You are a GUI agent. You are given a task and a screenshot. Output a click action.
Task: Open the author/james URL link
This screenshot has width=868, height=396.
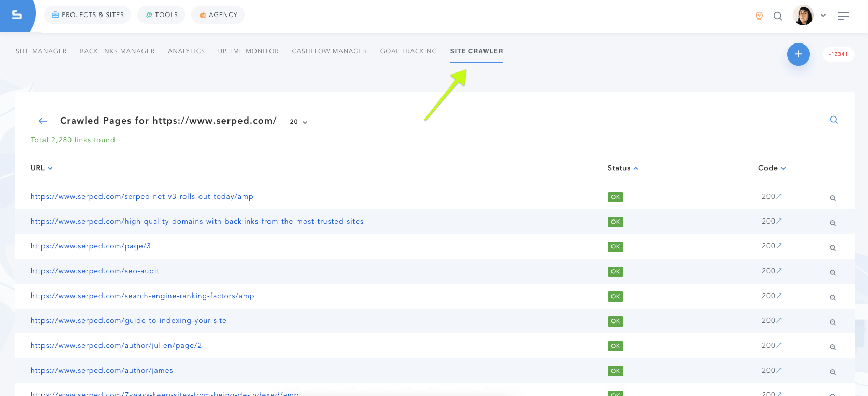[x=102, y=371]
